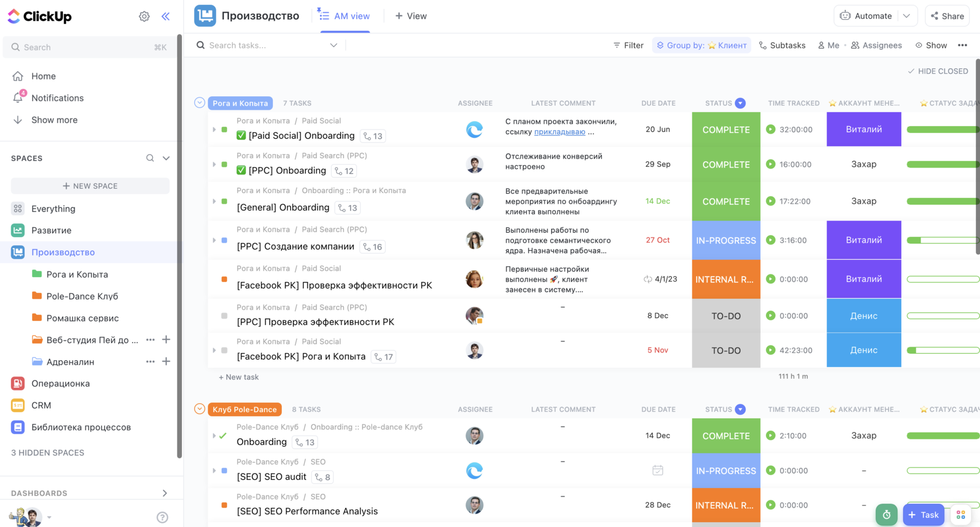Collapse the Клуб Pole-Dance group

(199, 409)
